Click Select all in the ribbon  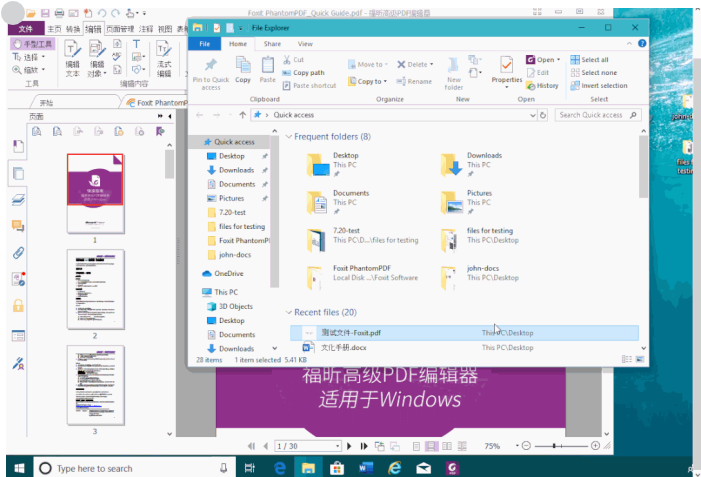coord(589,59)
